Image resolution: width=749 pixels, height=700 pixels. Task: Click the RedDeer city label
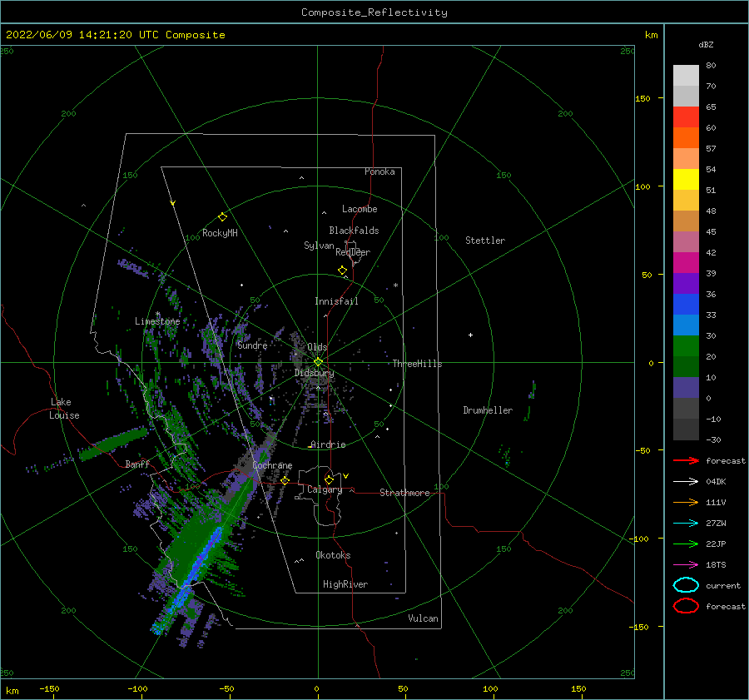tap(353, 252)
